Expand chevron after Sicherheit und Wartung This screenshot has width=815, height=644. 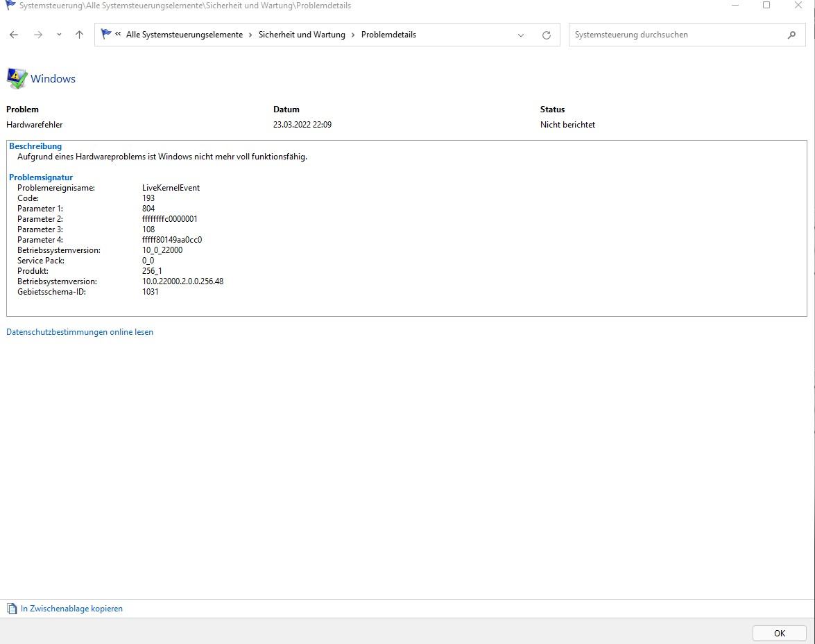click(354, 35)
